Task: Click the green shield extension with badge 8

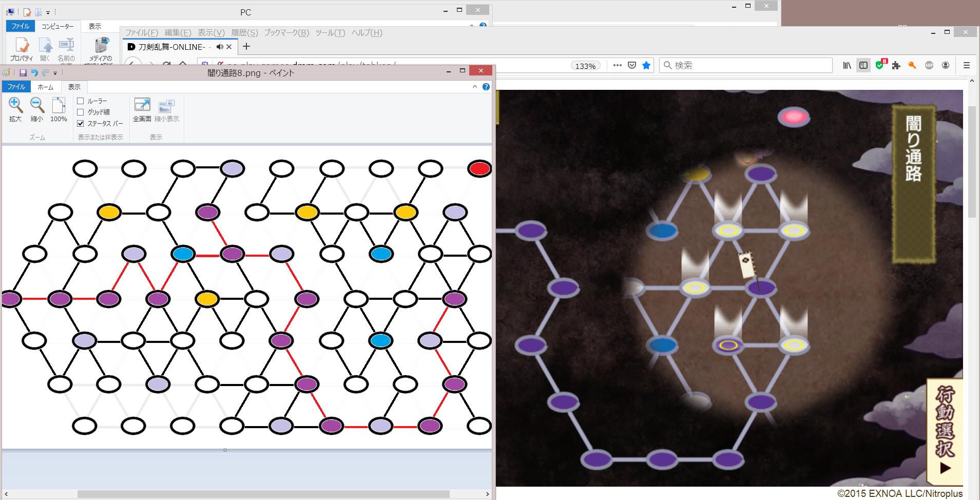Action: (880, 65)
